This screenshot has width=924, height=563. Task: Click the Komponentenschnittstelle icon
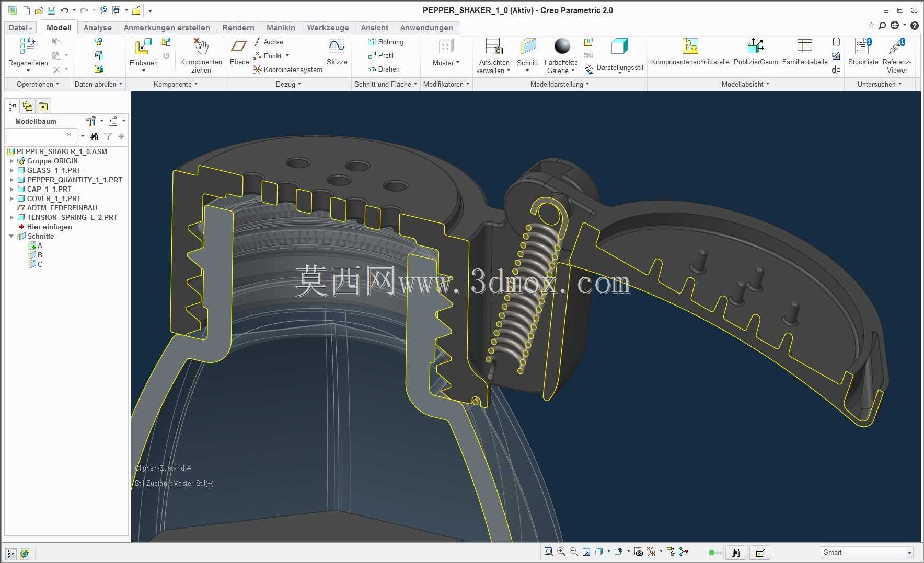[x=690, y=46]
